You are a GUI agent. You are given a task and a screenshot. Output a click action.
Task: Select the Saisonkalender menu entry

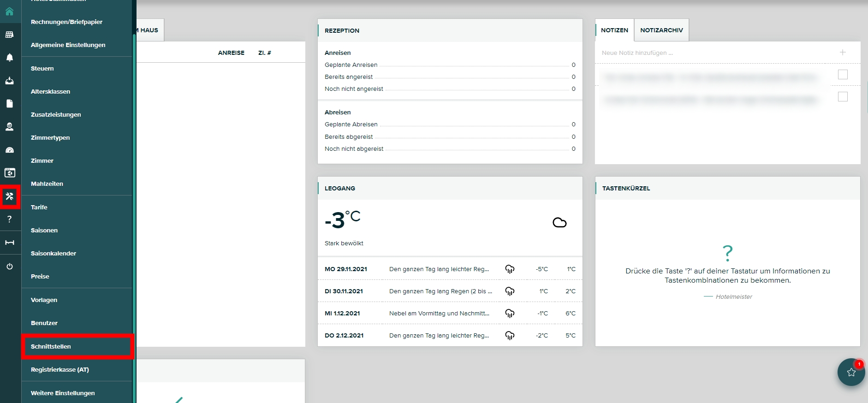click(x=54, y=254)
